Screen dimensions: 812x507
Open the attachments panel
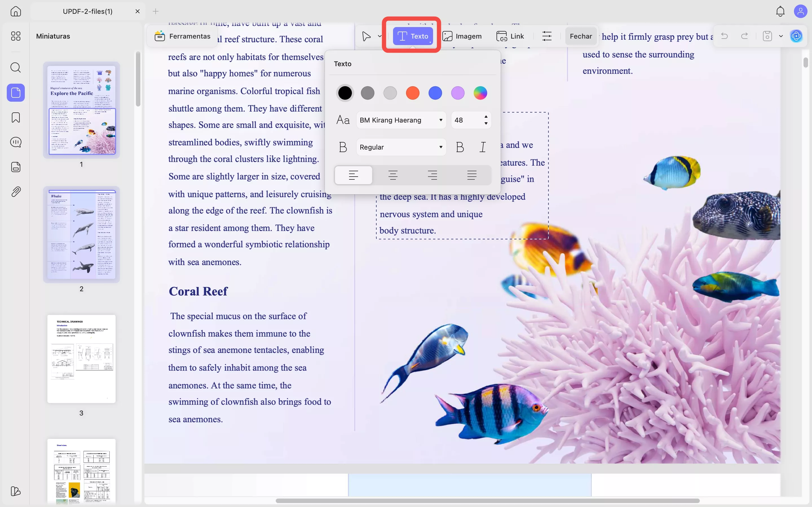(x=16, y=192)
